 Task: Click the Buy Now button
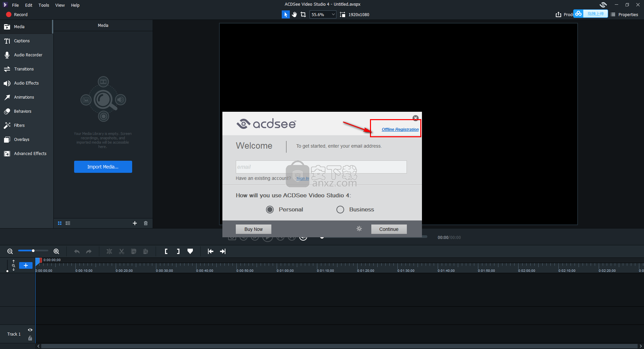coord(254,229)
